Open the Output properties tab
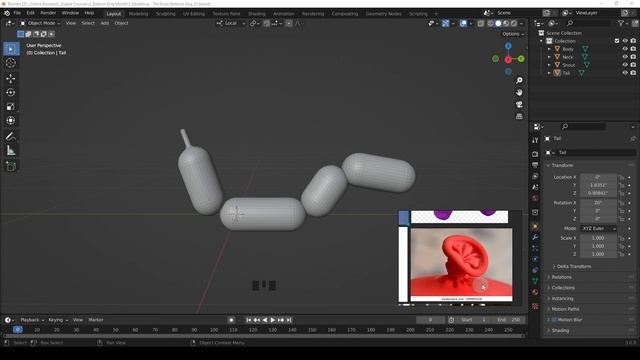 point(535,165)
